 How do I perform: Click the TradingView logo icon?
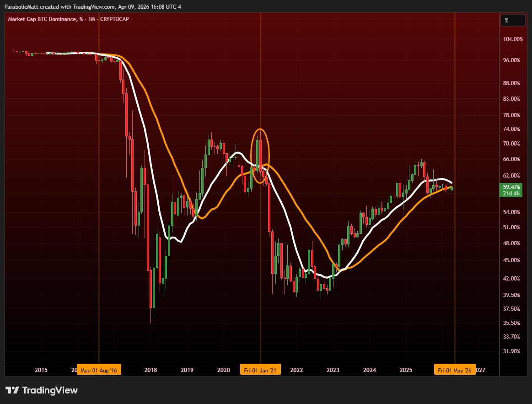click(x=12, y=390)
